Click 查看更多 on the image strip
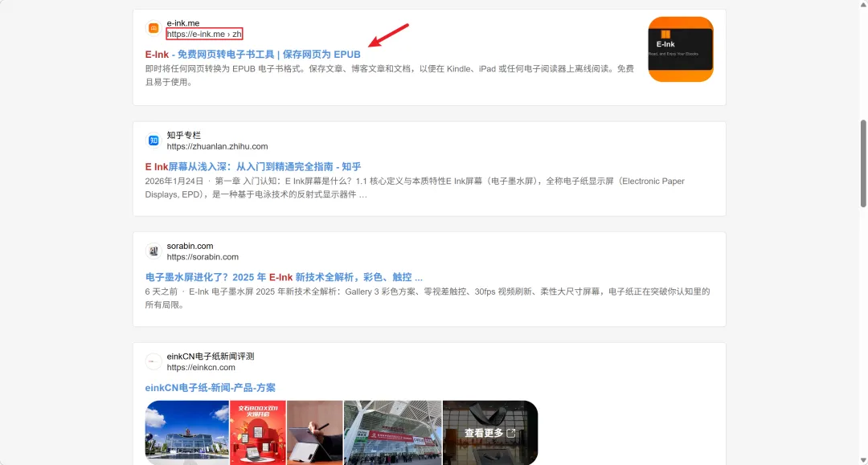Screen dimensions: 868x465 coord(490,433)
